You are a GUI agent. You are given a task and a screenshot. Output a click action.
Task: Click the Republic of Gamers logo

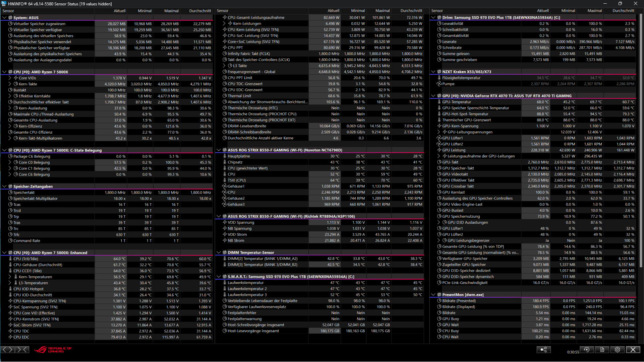[x=53, y=350]
